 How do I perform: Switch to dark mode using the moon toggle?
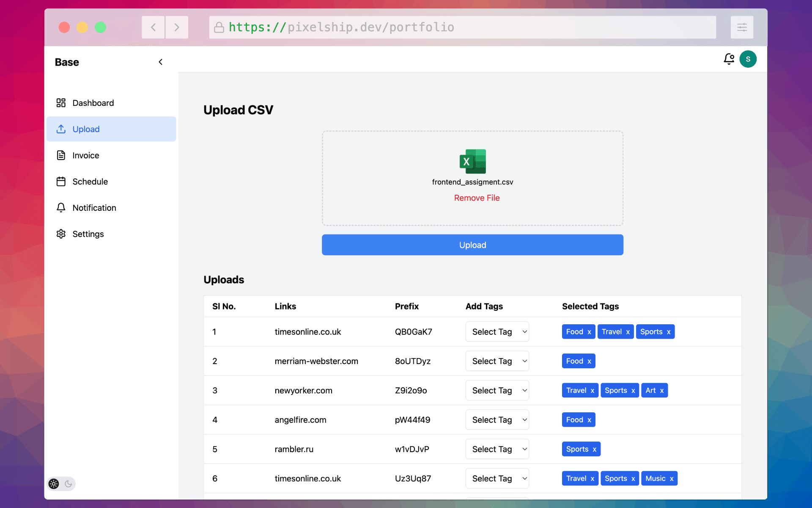click(x=69, y=483)
